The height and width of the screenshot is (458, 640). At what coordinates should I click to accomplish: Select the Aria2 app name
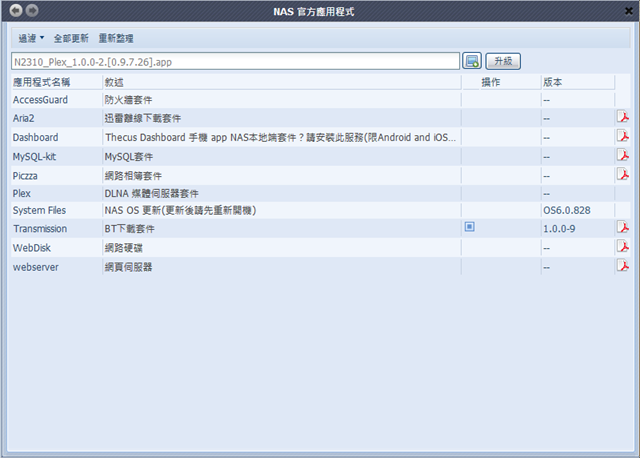24,118
